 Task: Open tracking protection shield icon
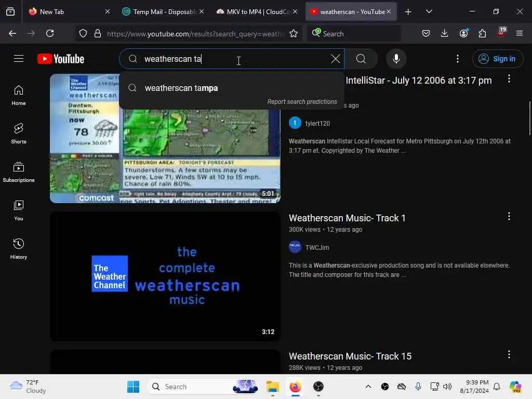pos(83,33)
